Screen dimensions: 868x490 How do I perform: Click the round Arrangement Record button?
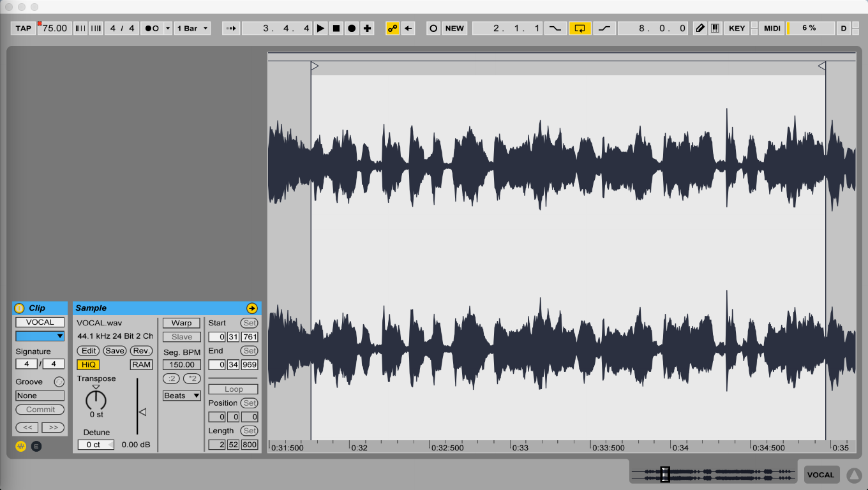[x=352, y=28]
